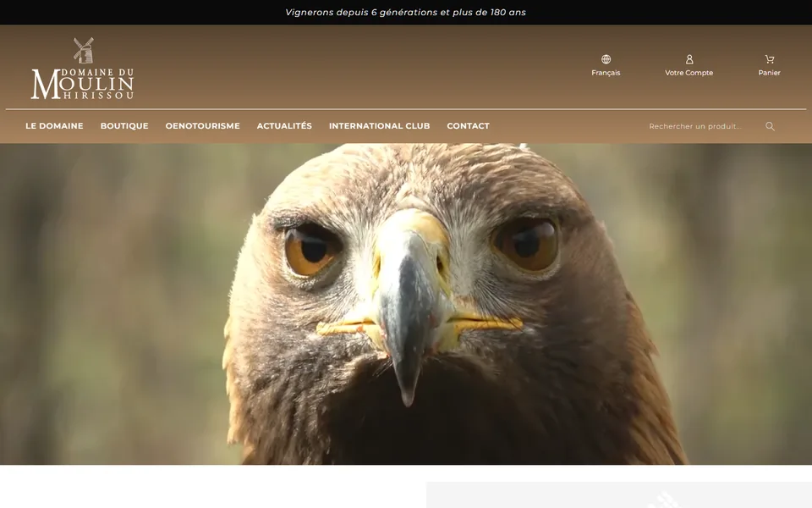Open the language globe icon
The width and height of the screenshot is (812, 508).
coord(606,59)
